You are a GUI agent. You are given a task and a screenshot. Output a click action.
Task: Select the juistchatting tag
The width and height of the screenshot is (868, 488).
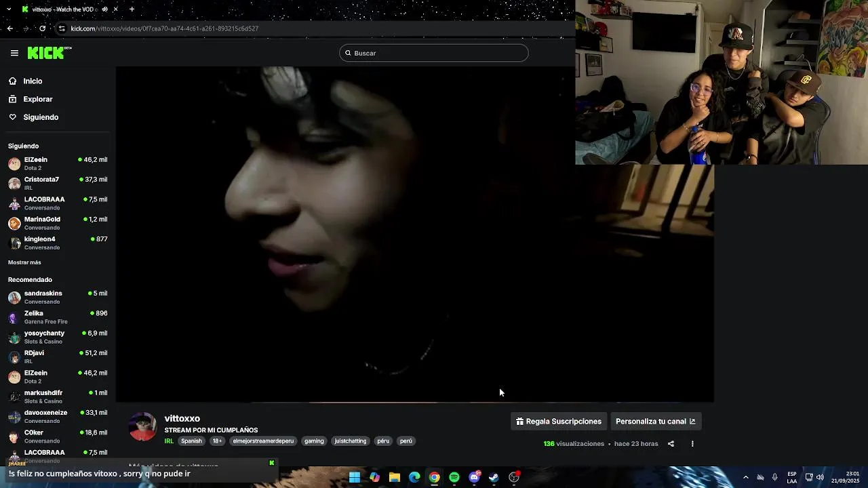tap(351, 441)
